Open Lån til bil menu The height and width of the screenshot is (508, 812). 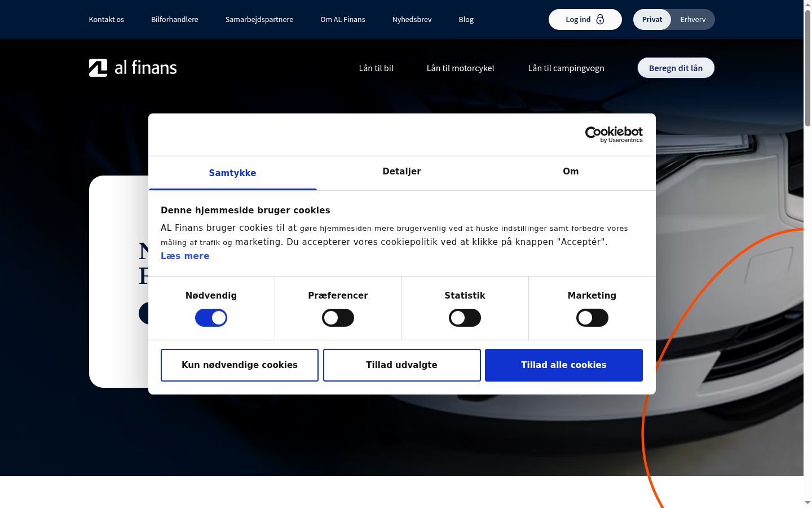tap(376, 68)
